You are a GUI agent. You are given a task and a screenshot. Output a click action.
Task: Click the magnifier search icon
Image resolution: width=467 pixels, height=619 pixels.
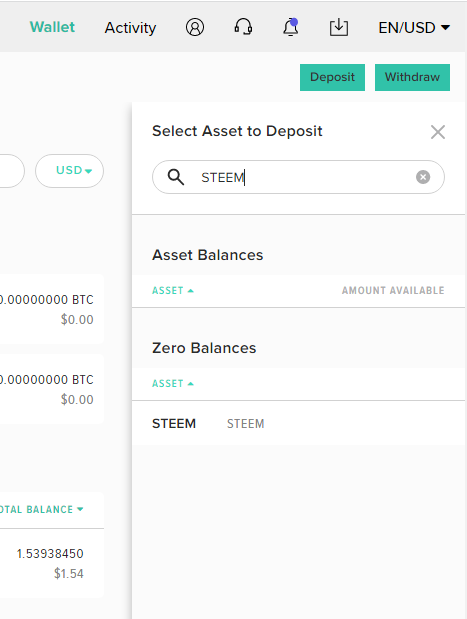pos(176,177)
